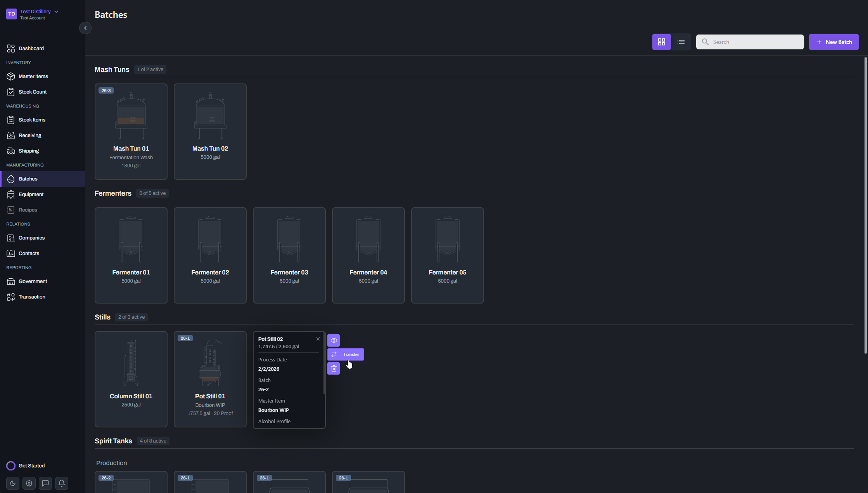
Task: Open Get Started progress circle
Action: click(11, 466)
